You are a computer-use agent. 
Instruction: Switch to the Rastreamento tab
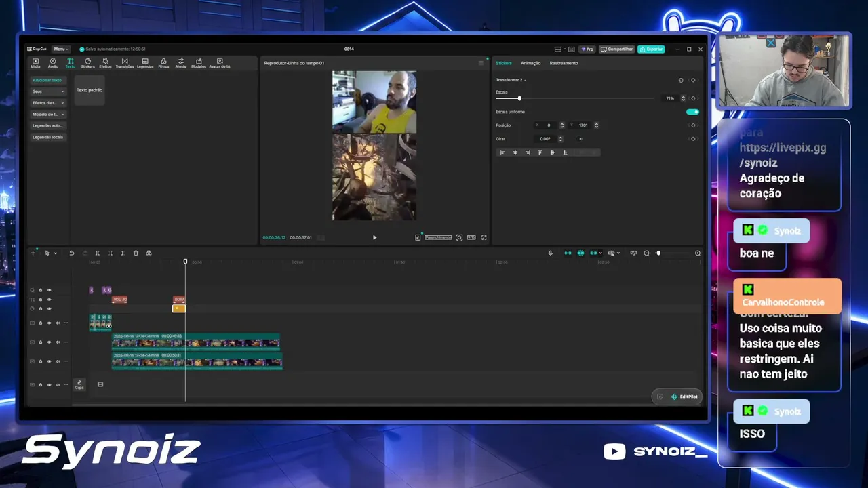tap(564, 63)
